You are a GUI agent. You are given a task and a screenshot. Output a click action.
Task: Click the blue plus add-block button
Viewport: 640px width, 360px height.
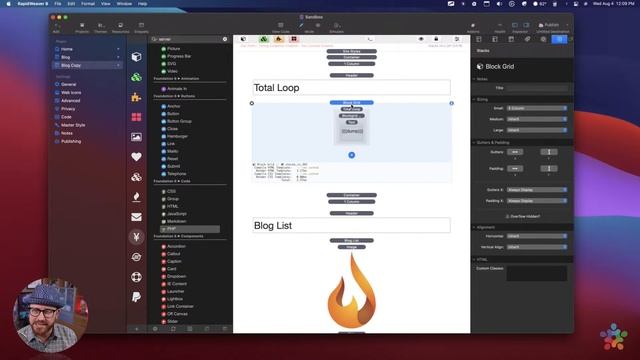(351, 155)
